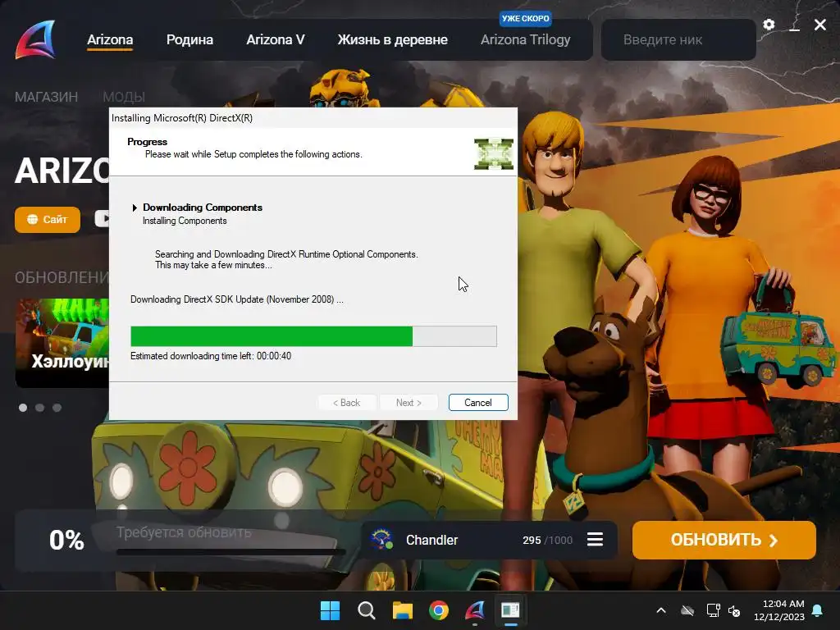Image resolution: width=840 pixels, height=630 pixels.
Task: Click the 0% progress label
Action: [x=66, y=540]
